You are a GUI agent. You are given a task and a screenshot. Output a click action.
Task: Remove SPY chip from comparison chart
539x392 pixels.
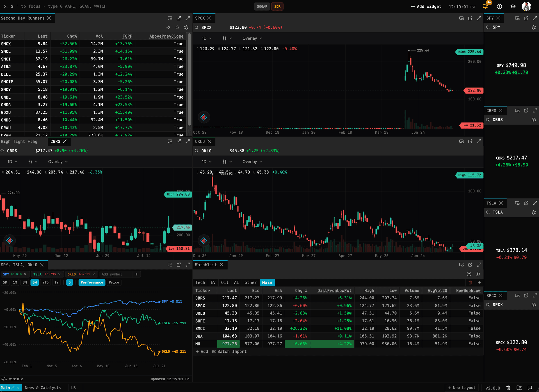coord(25,274)
